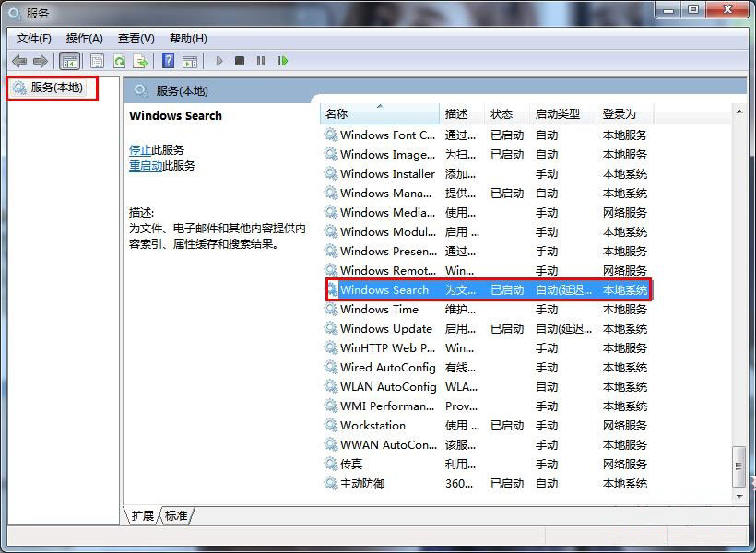Pause the service with the pause icon
The height and width of the screenshot is (553, 756).
pos(261,61)
